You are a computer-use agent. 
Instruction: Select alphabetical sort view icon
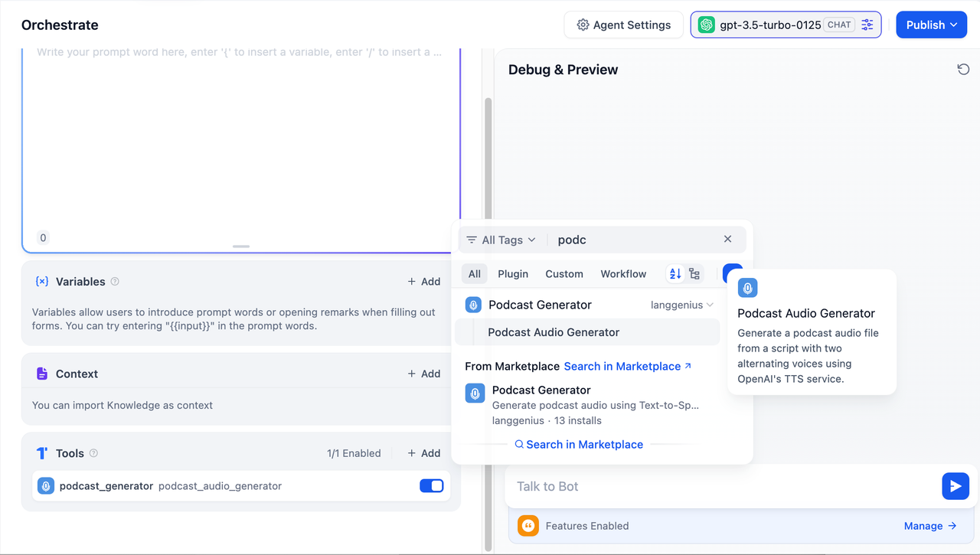[x=675, y=274]
